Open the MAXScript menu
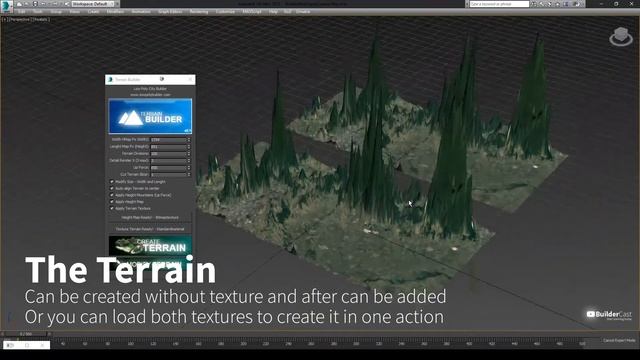This screenshot has height=360, width=640. coord(252,12)
